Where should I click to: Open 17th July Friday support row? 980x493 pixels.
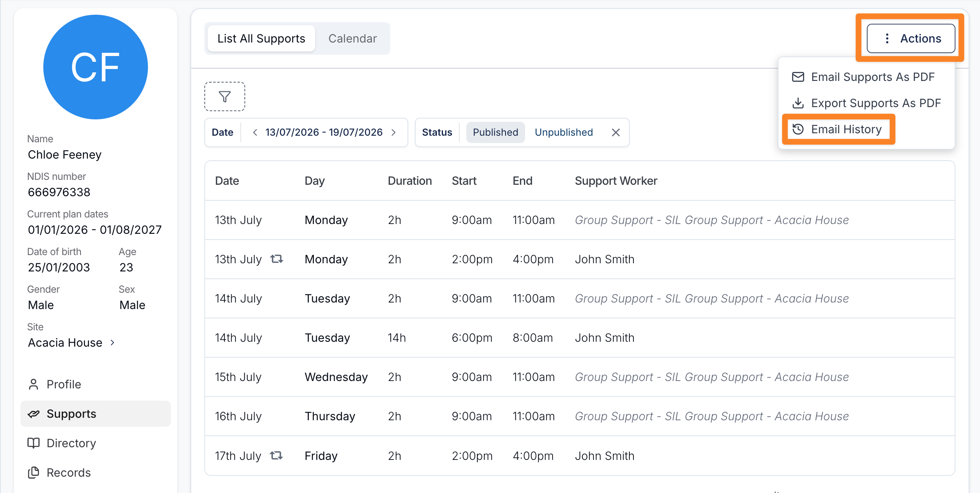(x=579, y=455)
